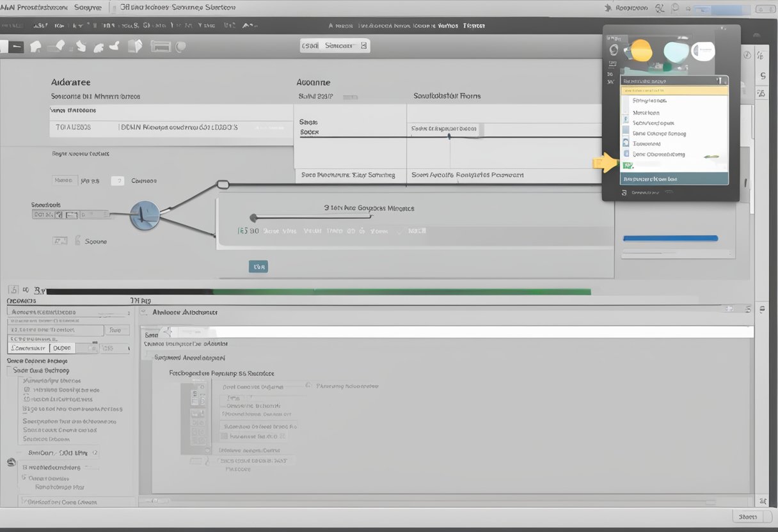Open the toolbar search combo box

[335, 46]
